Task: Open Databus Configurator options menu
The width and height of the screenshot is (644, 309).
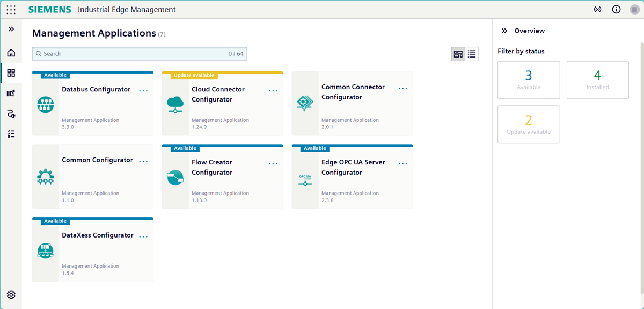Action: click(143, 91)
